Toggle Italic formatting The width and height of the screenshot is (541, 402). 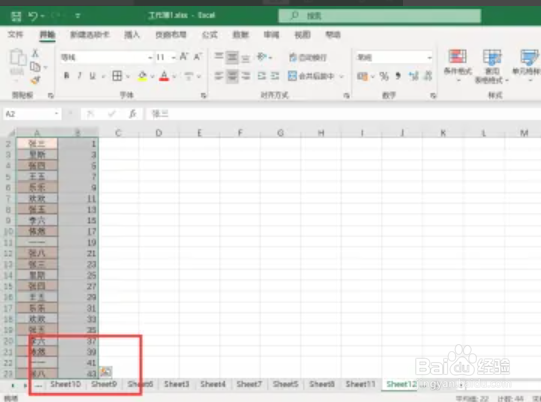[80, 76]
